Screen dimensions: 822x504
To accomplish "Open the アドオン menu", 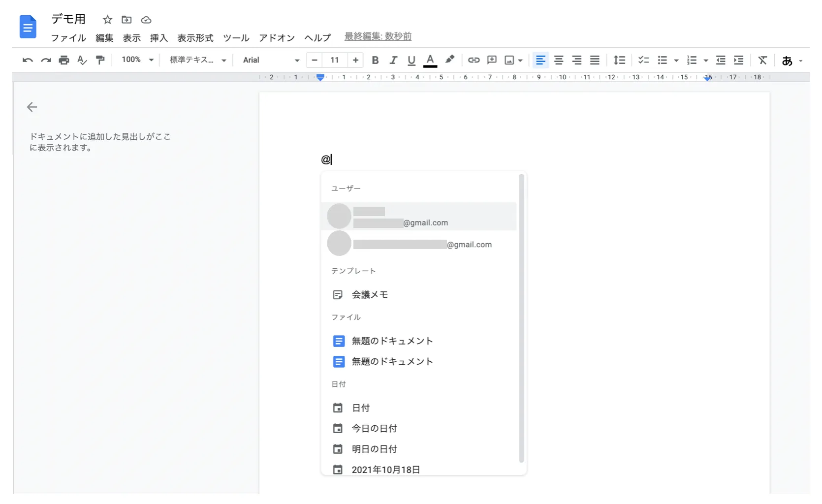I will (277, 38).
